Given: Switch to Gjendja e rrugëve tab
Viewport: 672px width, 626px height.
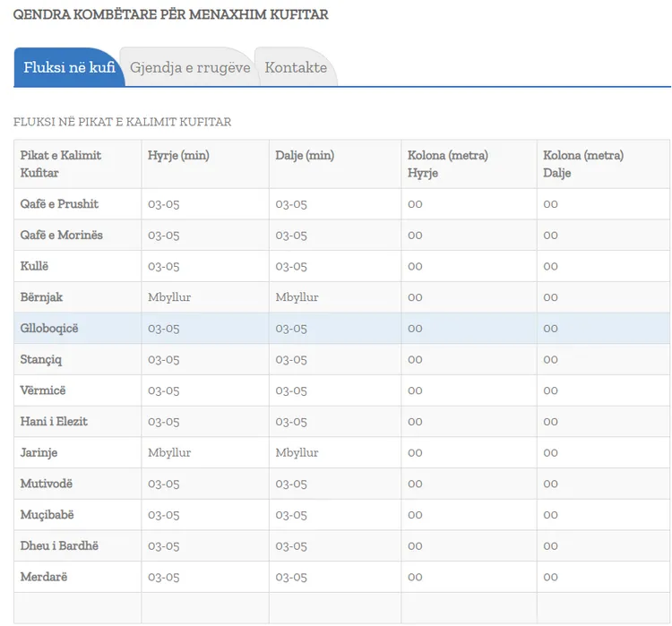Looking at the screenshot, I should [190, 67].
